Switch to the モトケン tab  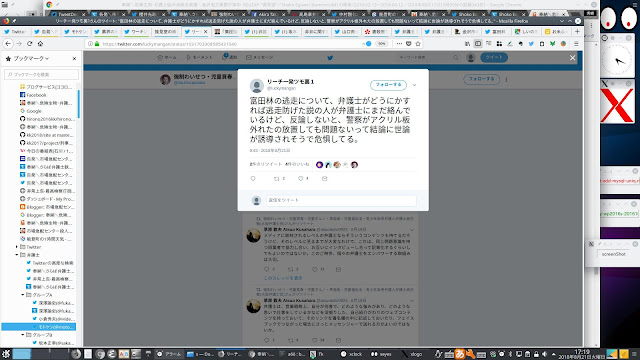[x=76, y=31]
